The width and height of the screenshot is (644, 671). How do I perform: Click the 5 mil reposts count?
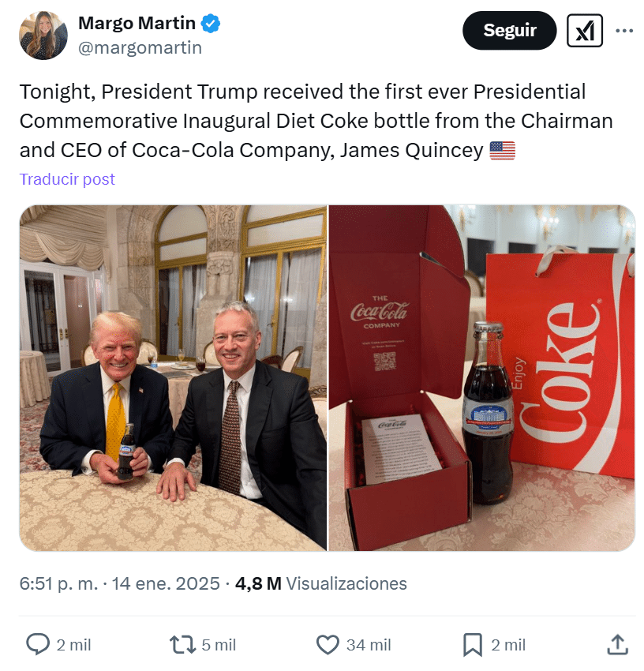(219, 644)
